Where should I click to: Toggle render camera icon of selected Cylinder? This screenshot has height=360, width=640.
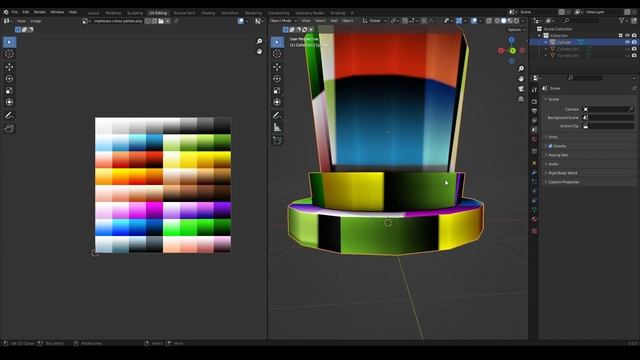coord(634,42)
